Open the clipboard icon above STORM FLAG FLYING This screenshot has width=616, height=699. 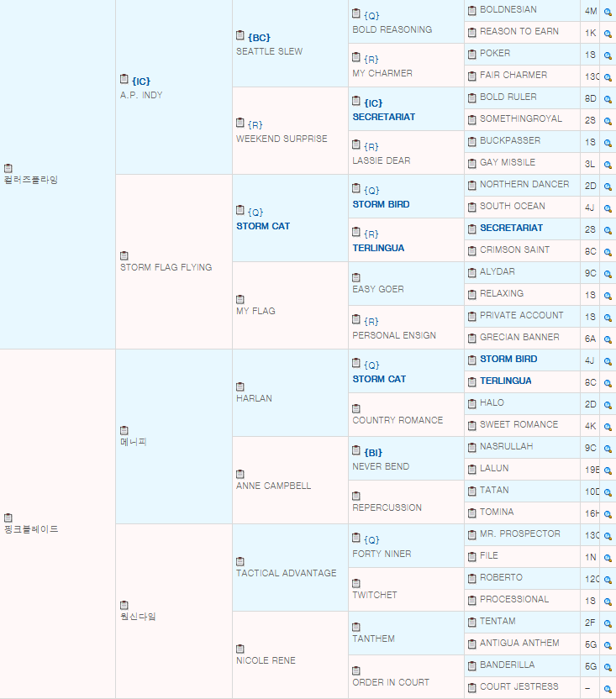(x=124, y=255)
